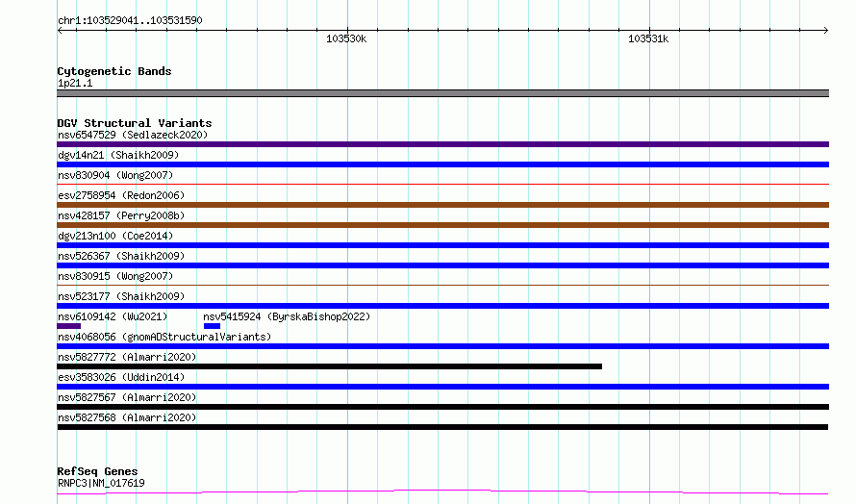Image resolution: width=856 pixels, height=504 pixels.
Task: Click the blue bar under dgv14n21
Action: tap(442, 164)
